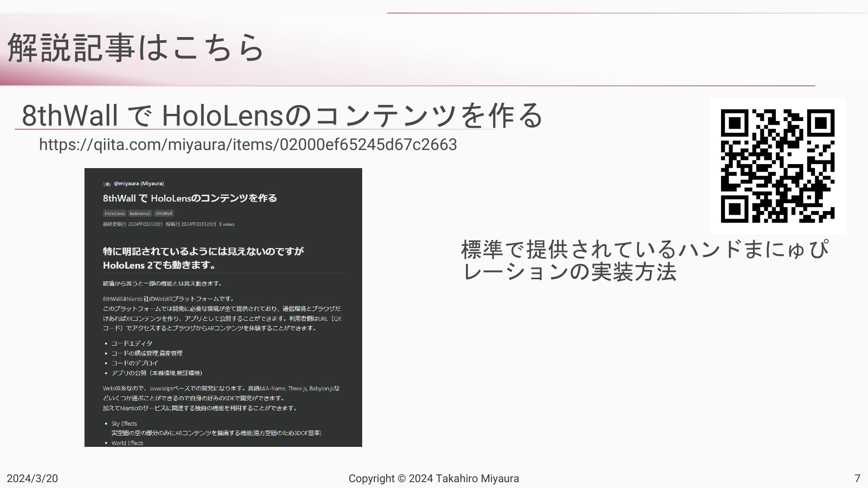Open the qiita.com article URL link

[248, 145]
